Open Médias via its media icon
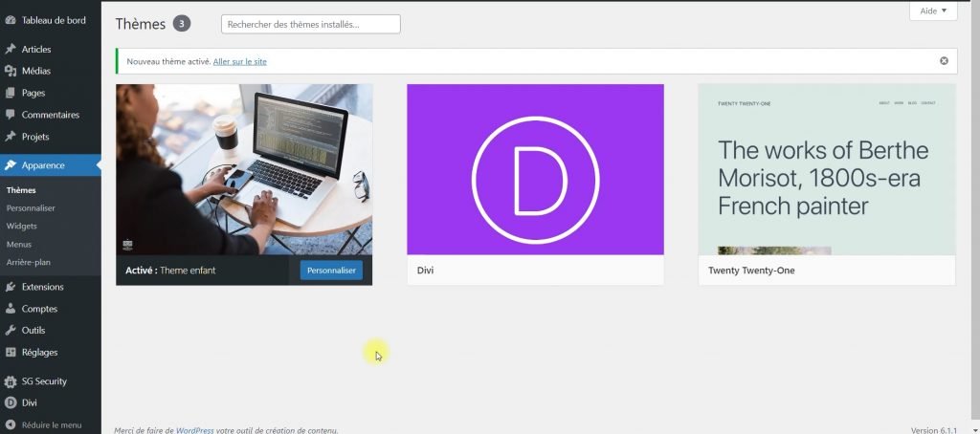980x434 pixels. 11,71
